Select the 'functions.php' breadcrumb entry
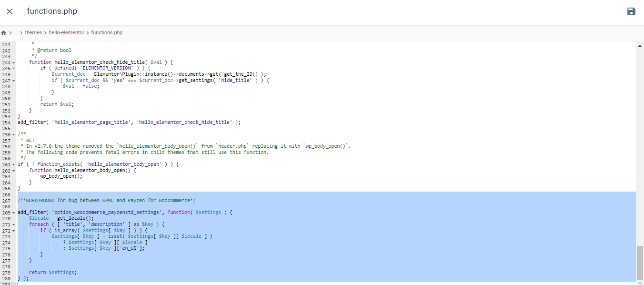Viewport: 644px width, 285px height. 107,33
